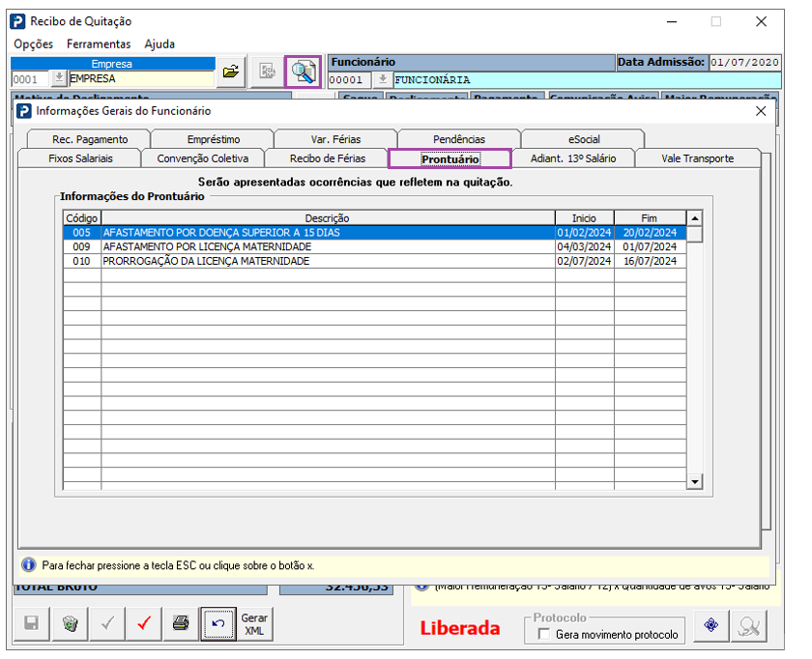Click the greyed-out icon next to the folder button
Image resolution: width=812 pixels, height=659 pixels.
(267, 71)
